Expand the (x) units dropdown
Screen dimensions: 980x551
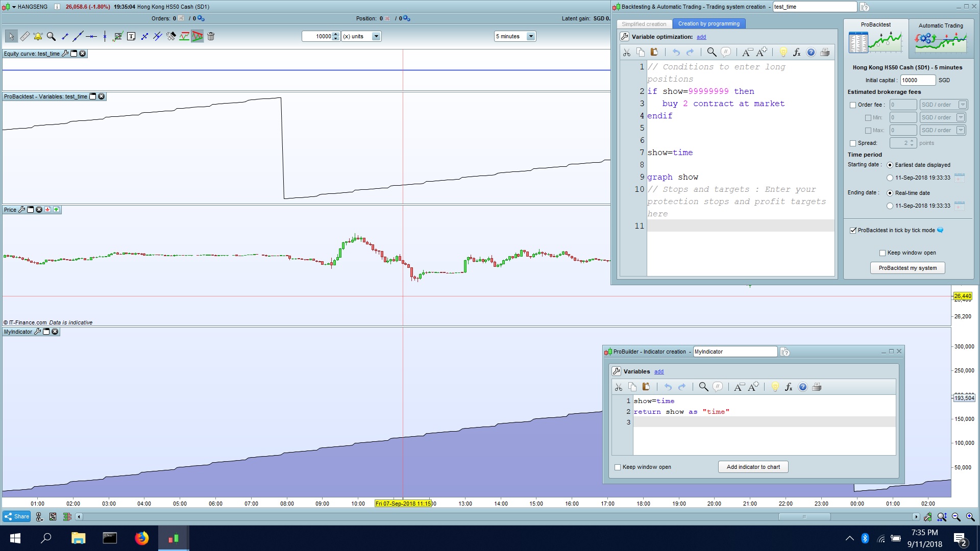(x=376, y=36)
